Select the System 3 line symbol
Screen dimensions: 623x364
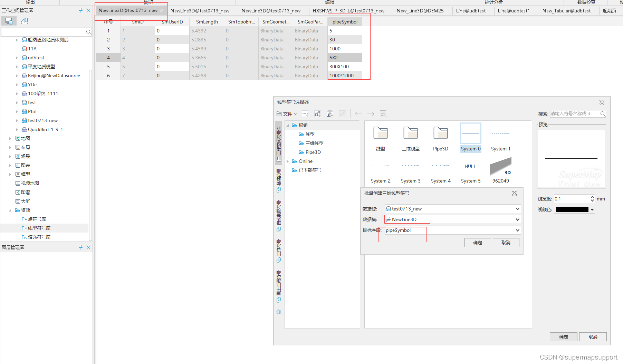pyautogui.click(x=411, y=170)
